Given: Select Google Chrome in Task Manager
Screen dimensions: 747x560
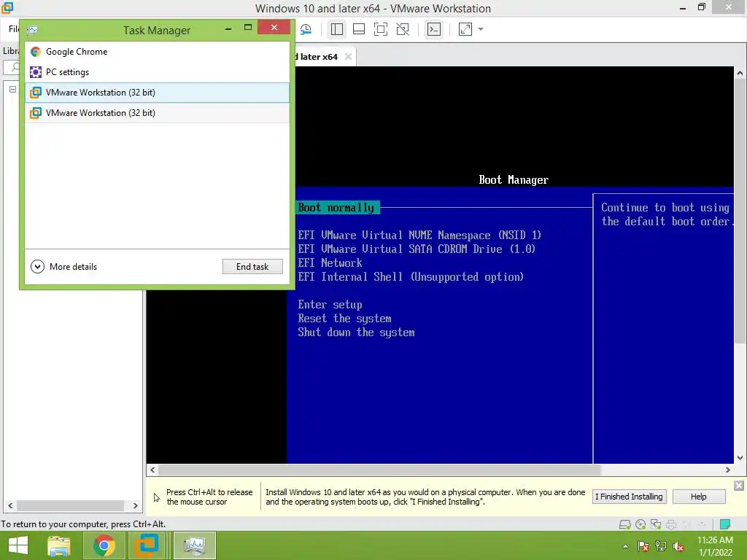Looking at the screenshot, I should 158,52.
